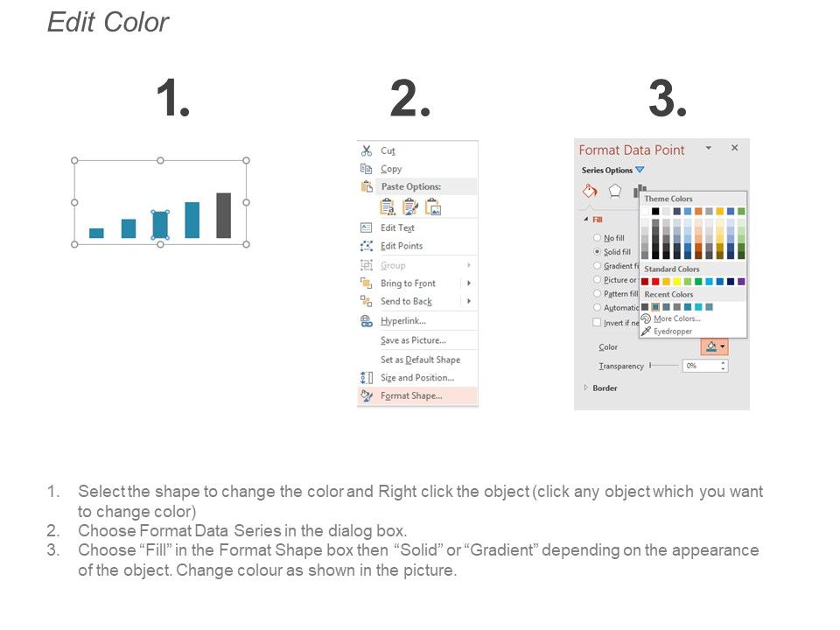Open the Series Options chart icon
This screenshot has width=840, height=630.
(x=640, y=189)
